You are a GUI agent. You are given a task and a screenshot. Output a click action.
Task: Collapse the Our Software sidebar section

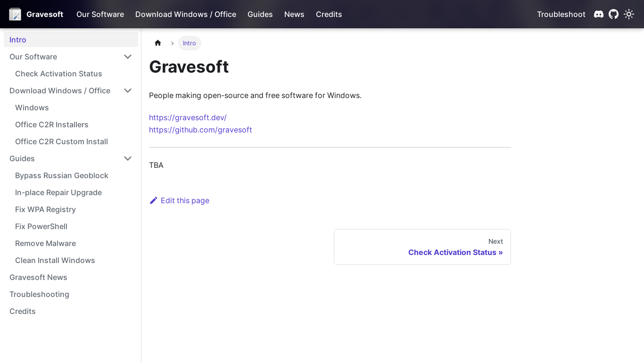pyautogui.click(x=128, y=57)
